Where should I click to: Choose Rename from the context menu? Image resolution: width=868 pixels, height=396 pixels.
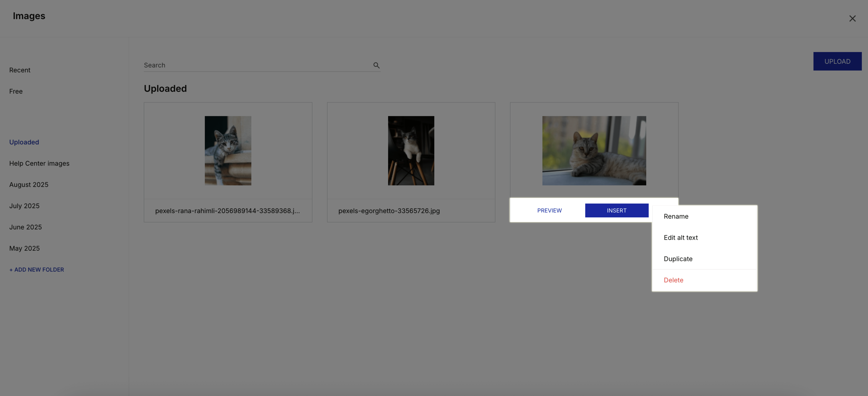click(x=676, y=216)
